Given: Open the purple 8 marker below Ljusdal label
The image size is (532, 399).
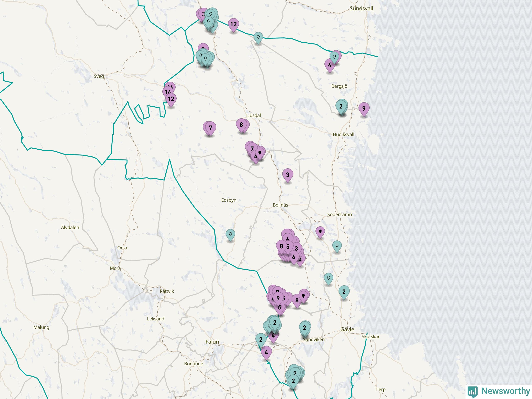Looking at the screenshot, I should 241,125.
